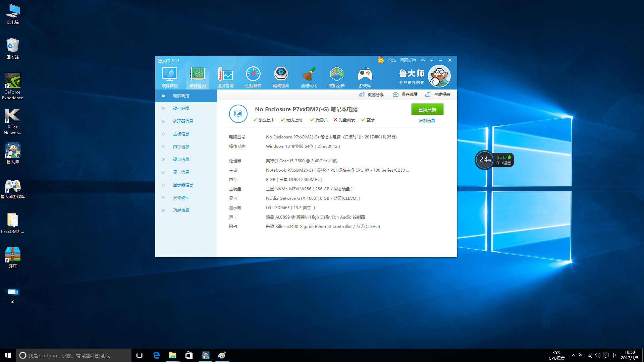Viewport: 644px width, 362px height.
Task: Open 鲁大师 desktop shortcut
Action: coord(13,153)
